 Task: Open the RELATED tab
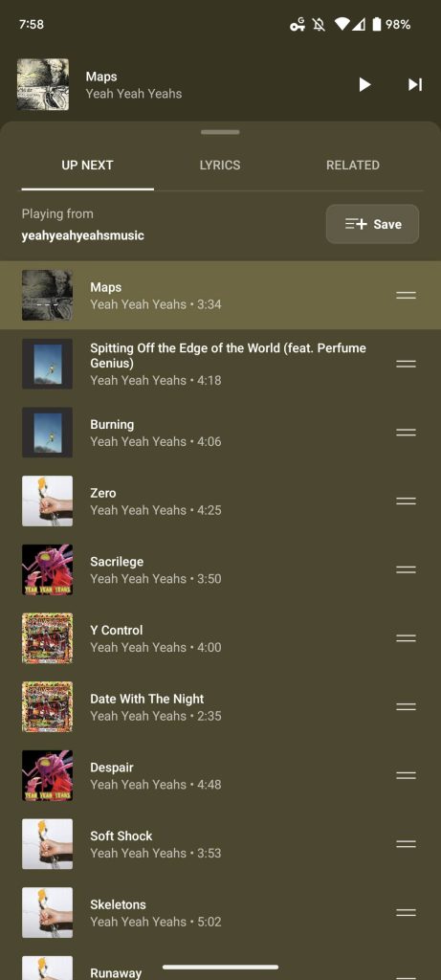tap(353, 165)
